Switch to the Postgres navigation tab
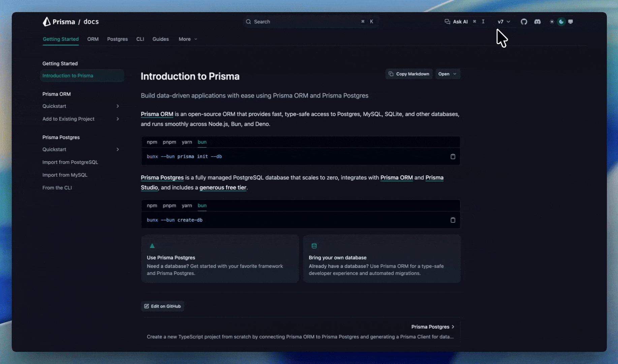The height and width of the screenshot is (364, 618). [x=117, y=39]
